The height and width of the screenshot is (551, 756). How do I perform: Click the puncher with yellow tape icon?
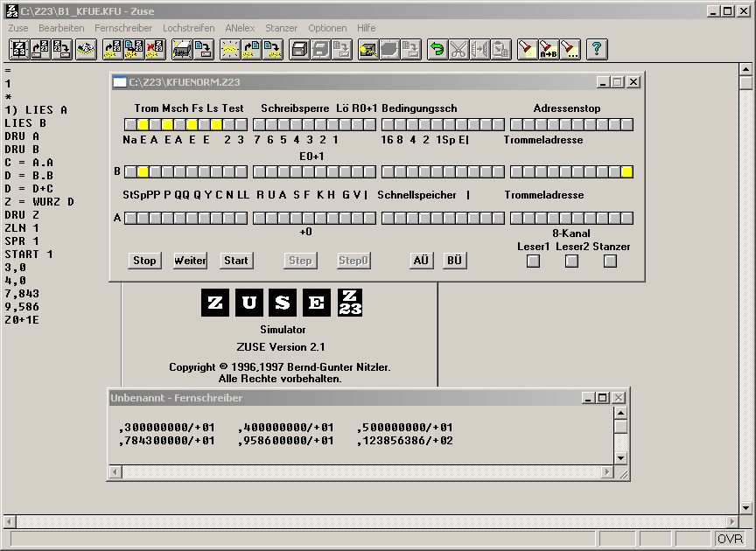point(367,49)
